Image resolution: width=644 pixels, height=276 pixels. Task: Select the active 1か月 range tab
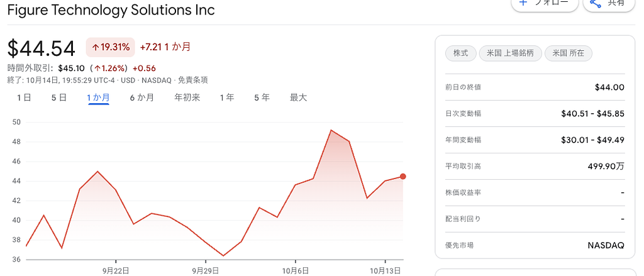pyautogui.click(x=98, y=97)
